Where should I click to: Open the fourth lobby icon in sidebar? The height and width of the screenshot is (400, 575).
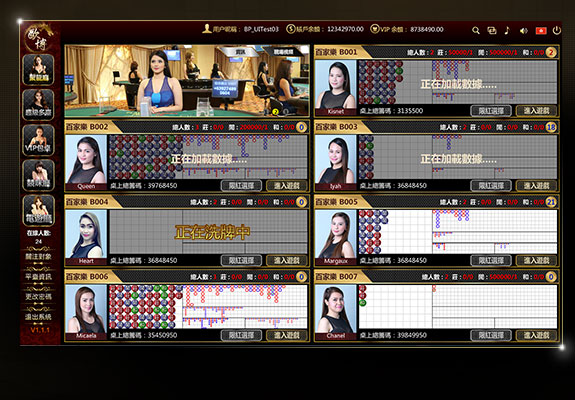(38, 175)
